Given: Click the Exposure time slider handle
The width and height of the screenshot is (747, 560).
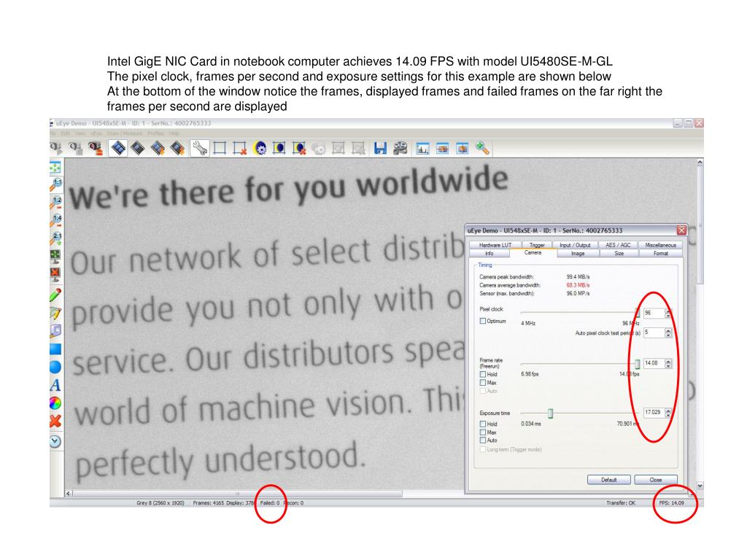Looking at the screenshot, I should pos(550,413).
